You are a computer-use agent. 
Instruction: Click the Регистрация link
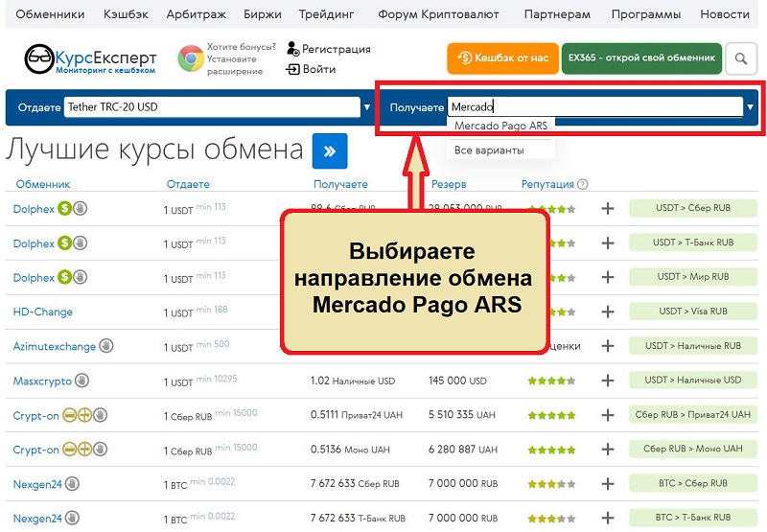(x=337, y=49)
